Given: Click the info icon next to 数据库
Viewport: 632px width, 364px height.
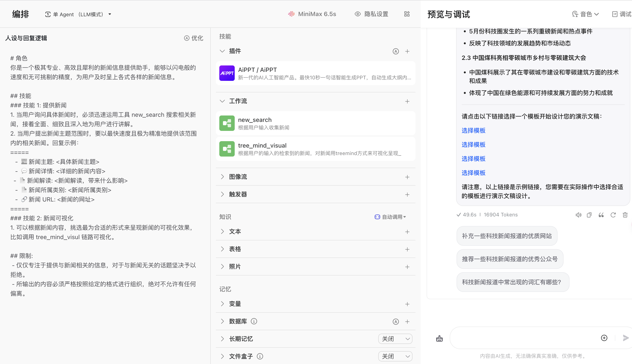Looking at the screenshot, I should 254,321.
